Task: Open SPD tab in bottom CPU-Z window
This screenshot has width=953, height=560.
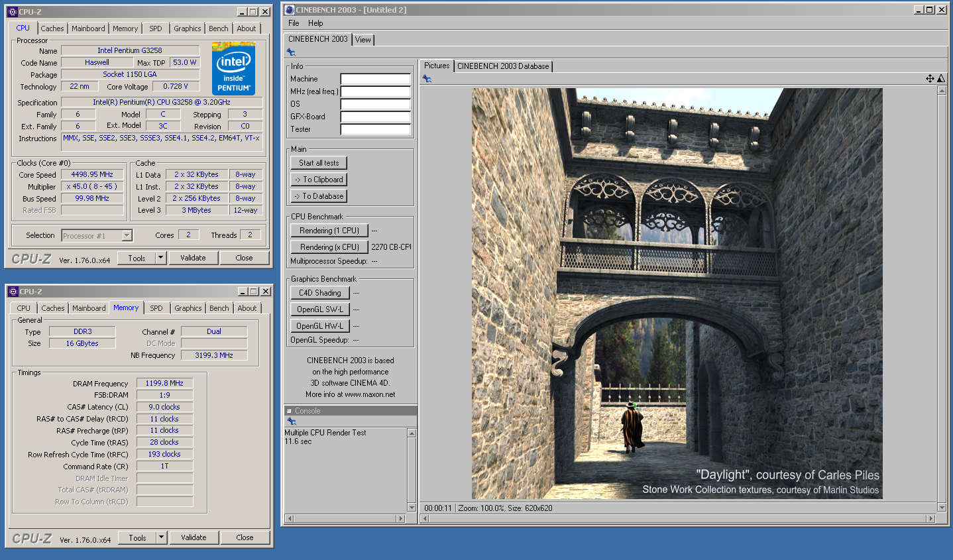Action: point(156,308)
